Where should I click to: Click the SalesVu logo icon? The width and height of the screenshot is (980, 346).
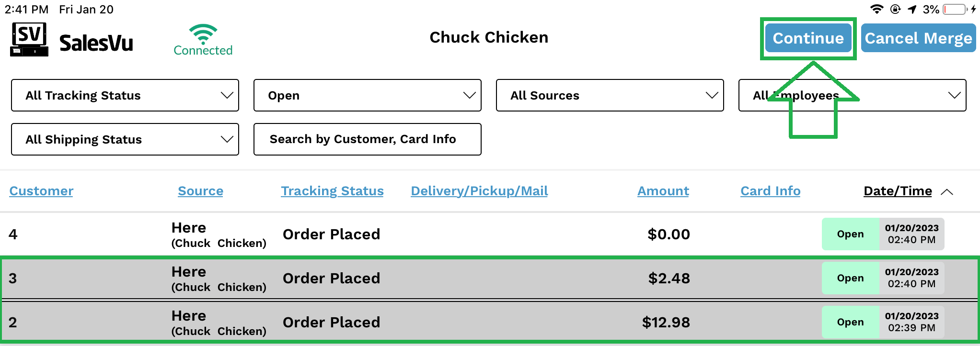point(29,39)
